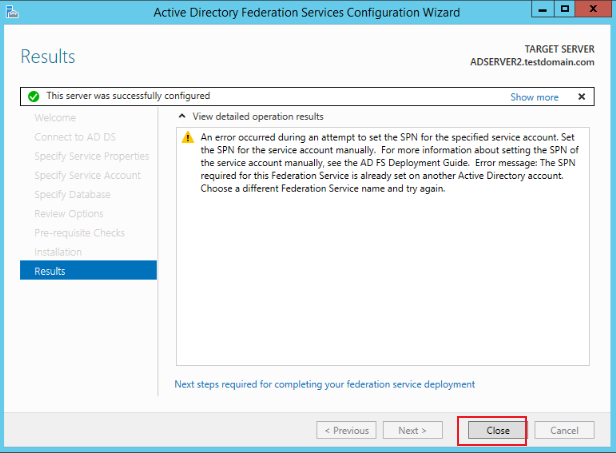Select Review Options step

(x=69, y=214)
